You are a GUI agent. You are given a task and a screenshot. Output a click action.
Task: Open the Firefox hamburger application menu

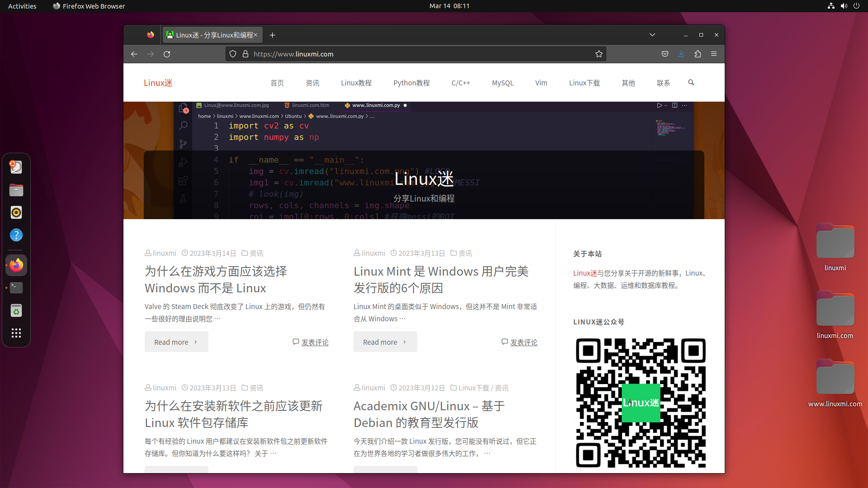point(714,54)
